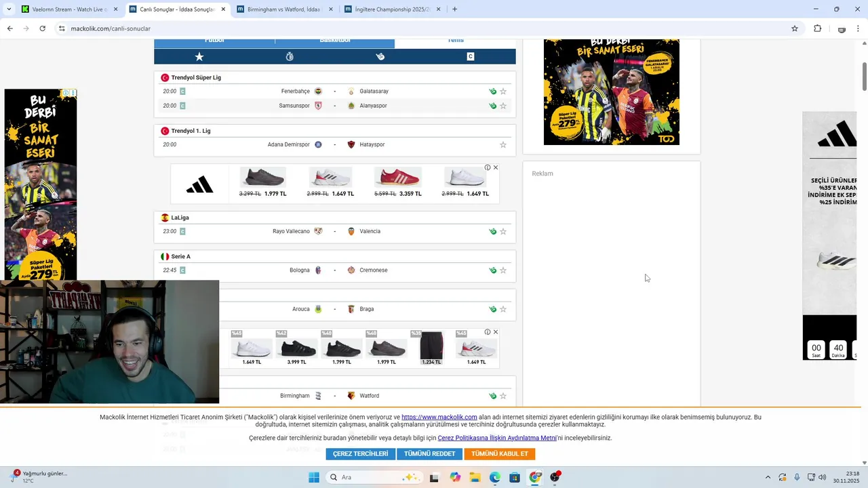The image size is (868, 488).
Task: Close the lower Adidas shoe banner ad
Action: click(496, 332)
